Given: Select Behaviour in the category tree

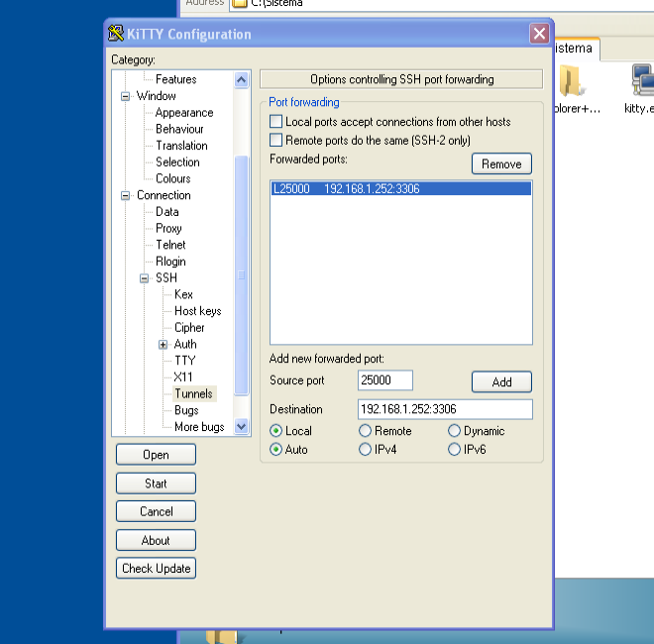Looking at the screenshot, I should pos(179,129).
